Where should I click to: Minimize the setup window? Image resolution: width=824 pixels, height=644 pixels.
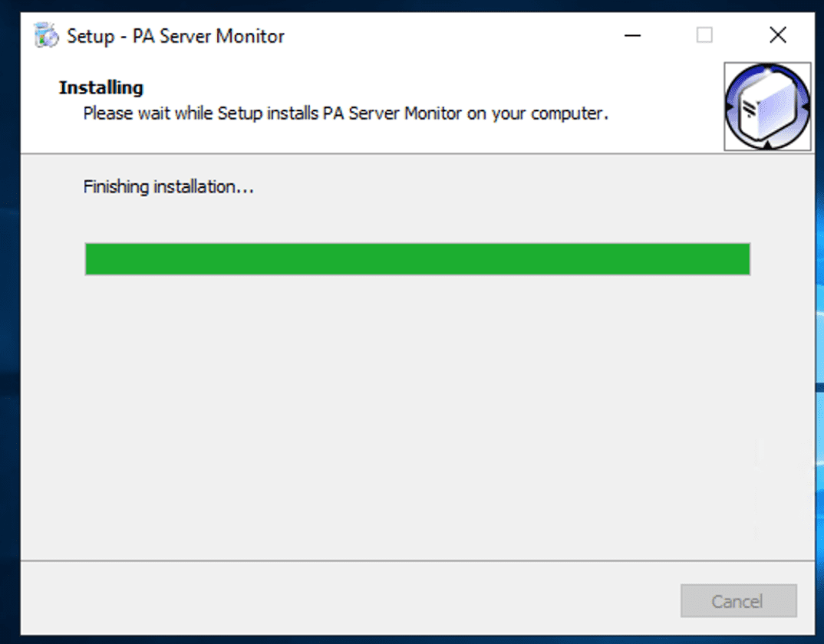coord(631,35)
